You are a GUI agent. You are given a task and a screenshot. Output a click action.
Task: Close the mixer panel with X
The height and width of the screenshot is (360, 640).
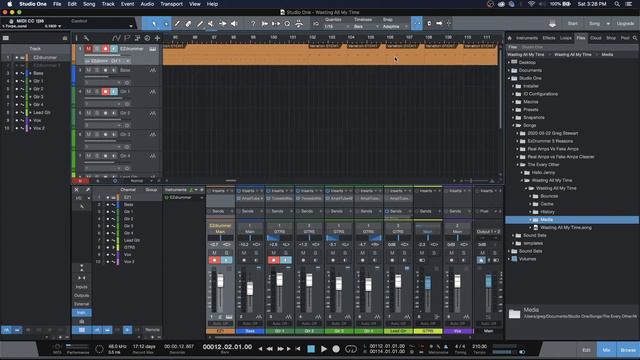(x=76, y=190)
